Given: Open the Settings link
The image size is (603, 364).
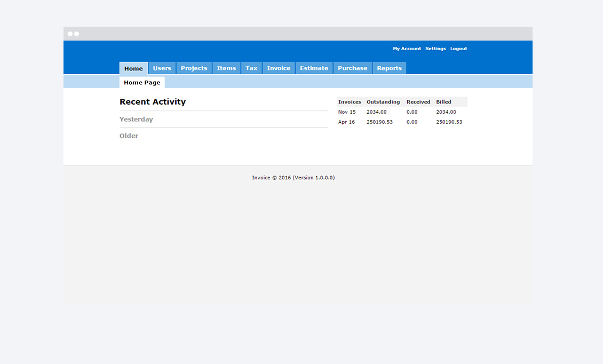Looking at the screenshot, I should pyautogui.click(x=435, y=49).
